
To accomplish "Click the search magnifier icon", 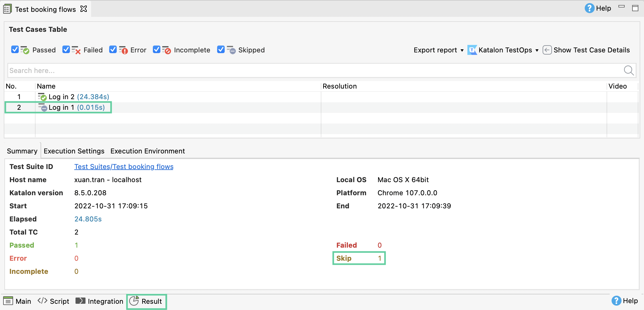I will pyautogui.click(x=628, y=70).
